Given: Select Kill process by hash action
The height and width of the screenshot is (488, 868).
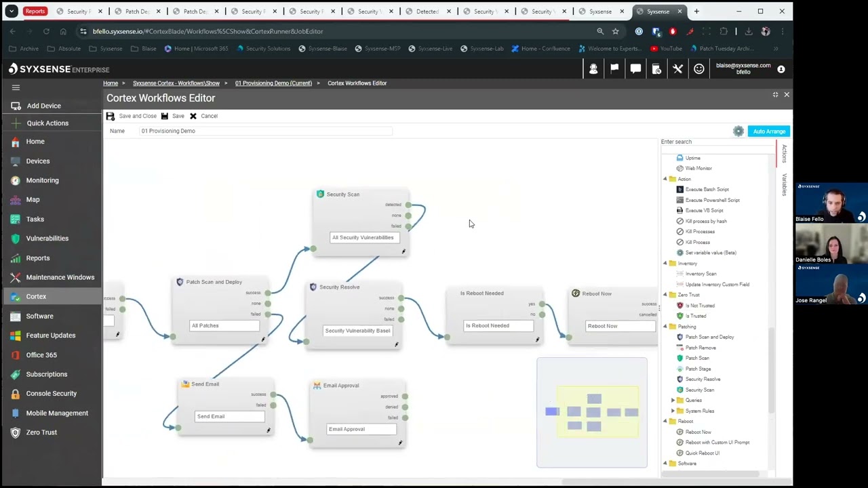Looking at the screenshot, I should [706, 221].
